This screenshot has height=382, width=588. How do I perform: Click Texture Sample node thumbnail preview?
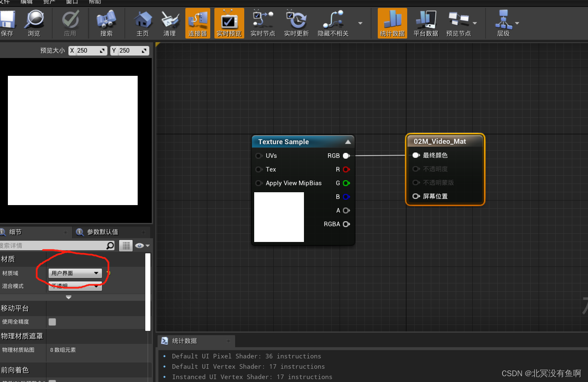(x=279, y=217)
